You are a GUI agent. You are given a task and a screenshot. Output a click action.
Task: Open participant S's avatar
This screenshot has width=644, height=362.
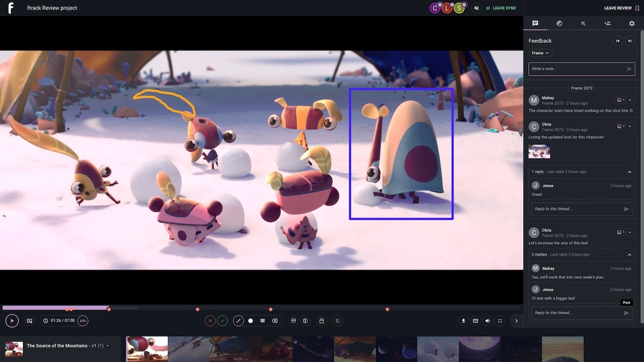coord(459,8)
